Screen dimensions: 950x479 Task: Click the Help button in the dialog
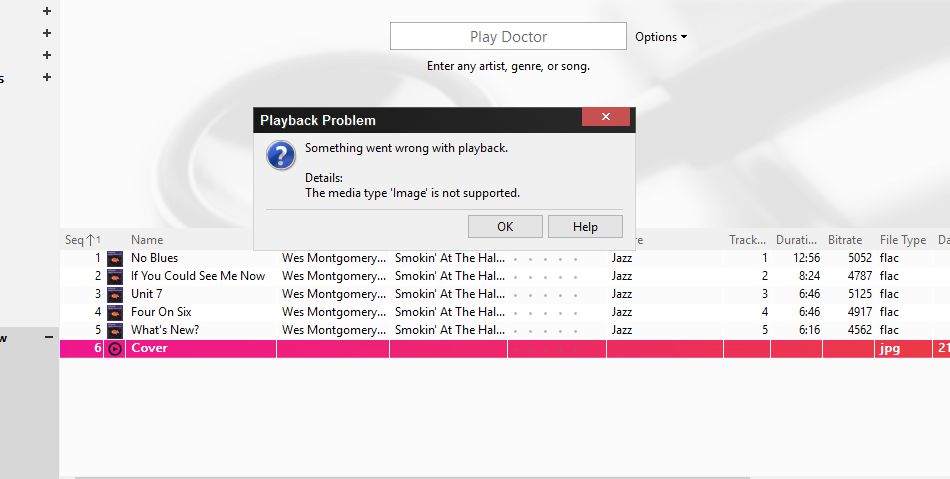[x=585, y=227]
